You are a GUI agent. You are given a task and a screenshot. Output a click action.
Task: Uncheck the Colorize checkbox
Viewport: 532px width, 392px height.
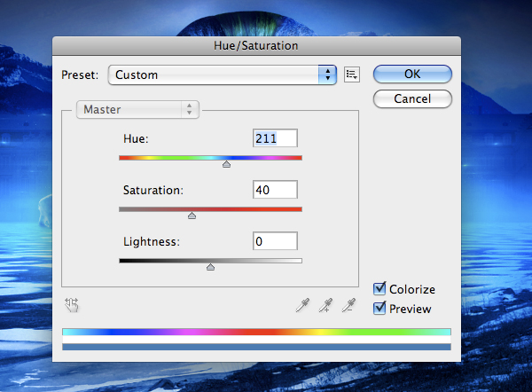point(379,289)
